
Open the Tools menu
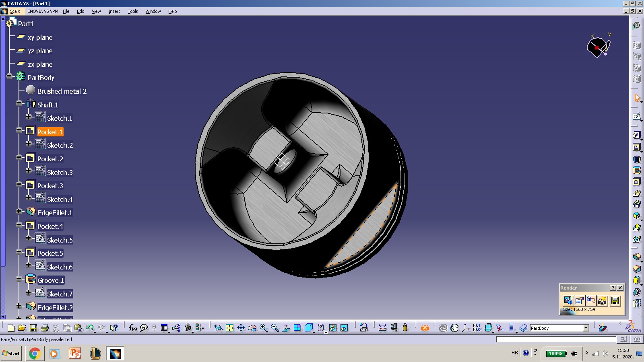(x=132, y=11)
